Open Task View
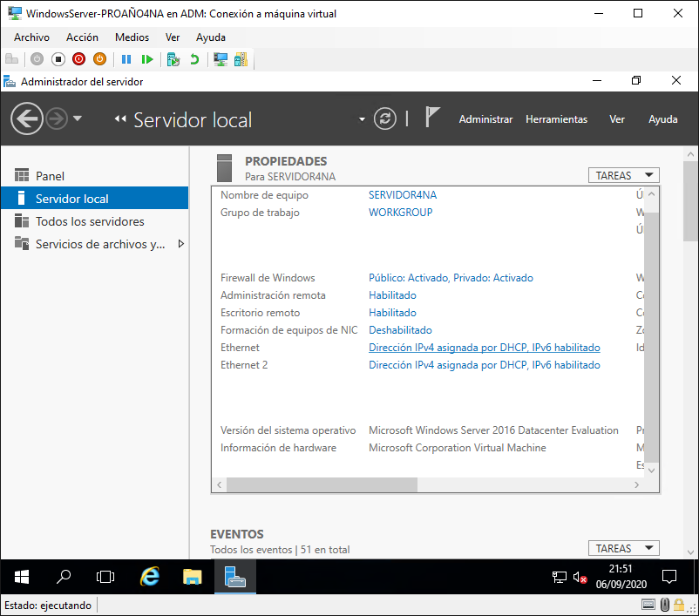Image resolution: width=699 pixels, height=616 pixels. 105,577
